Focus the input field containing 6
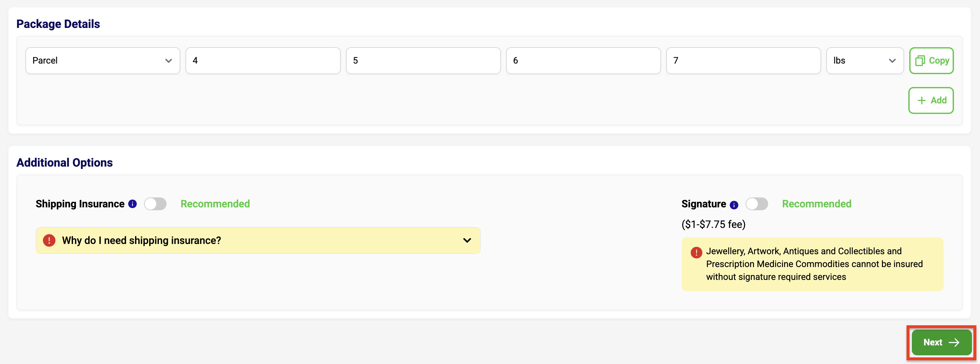 coord(583,61)
